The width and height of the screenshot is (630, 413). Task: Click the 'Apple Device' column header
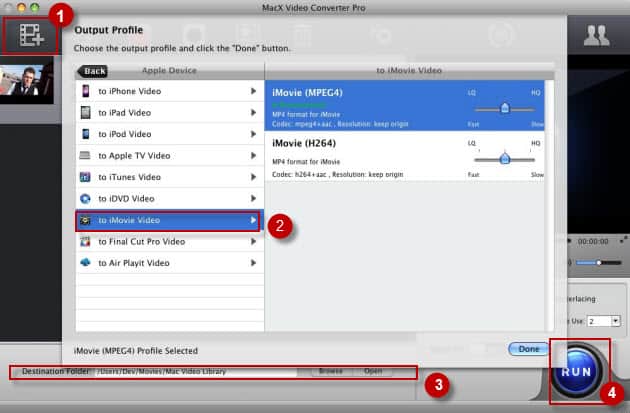[169, 70]
